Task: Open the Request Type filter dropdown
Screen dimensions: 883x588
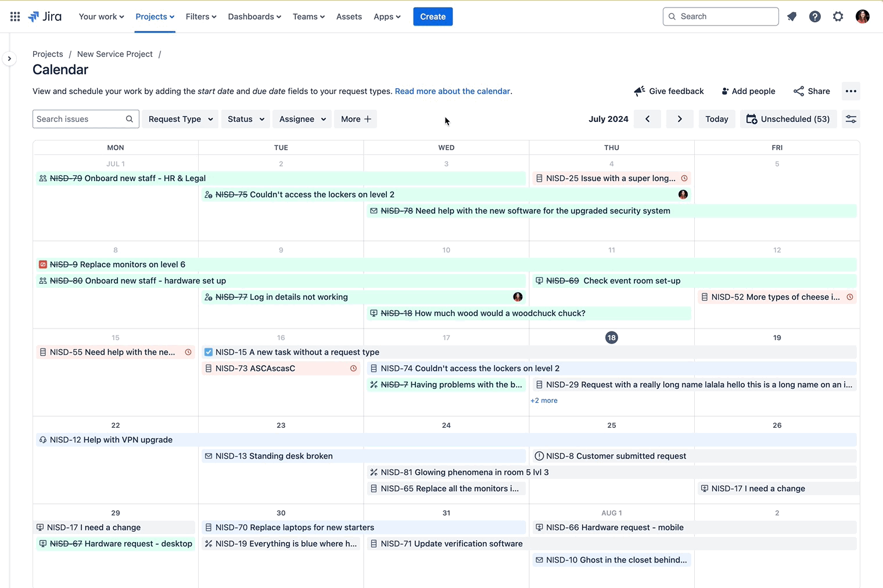Action: click(180, 119)
